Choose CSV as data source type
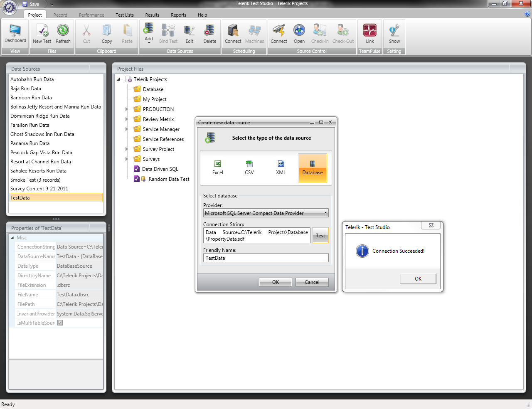Viewport: 532px width, 409px height. point(249,168)
